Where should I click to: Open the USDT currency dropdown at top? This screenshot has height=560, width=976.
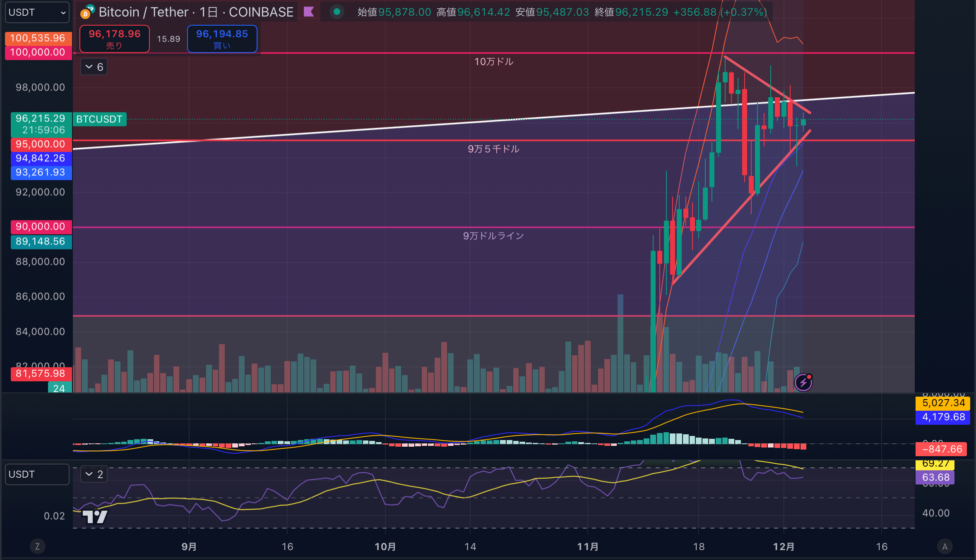(x=37, y=12)
